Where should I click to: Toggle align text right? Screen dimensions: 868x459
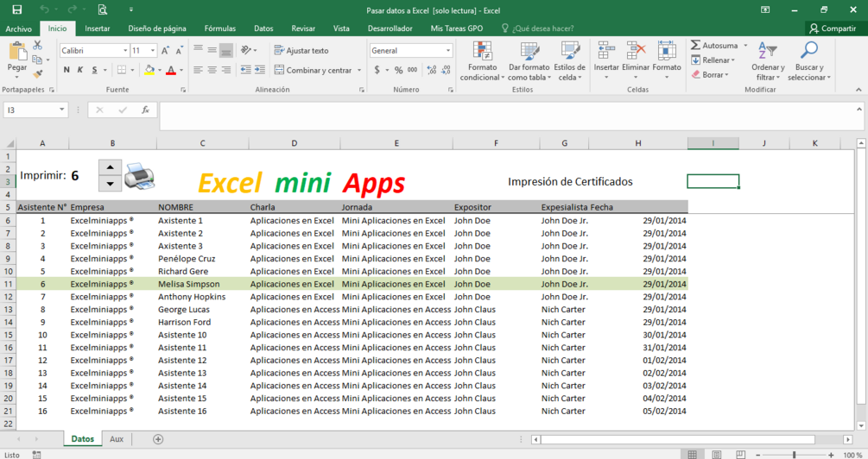pos(226,70)
